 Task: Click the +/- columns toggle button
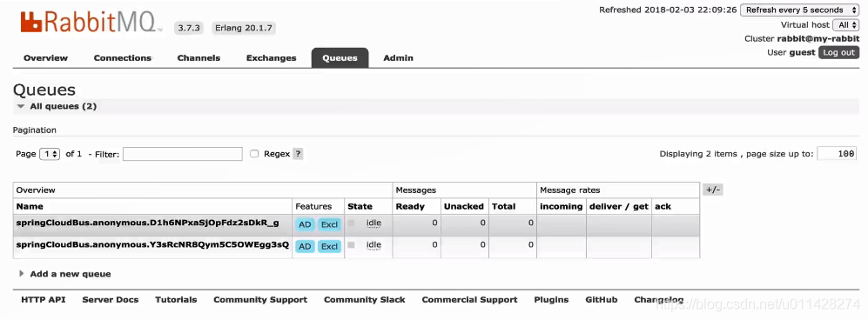tap(712, 190)
